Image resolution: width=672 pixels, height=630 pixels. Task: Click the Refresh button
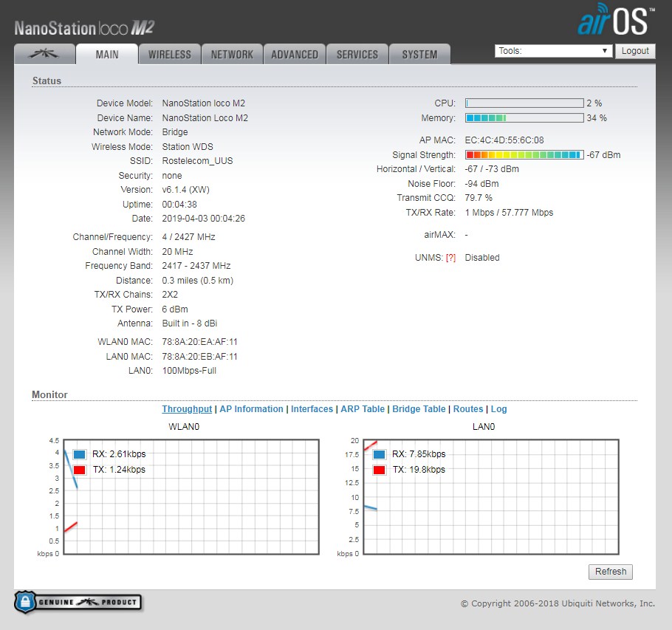[610, 572]
